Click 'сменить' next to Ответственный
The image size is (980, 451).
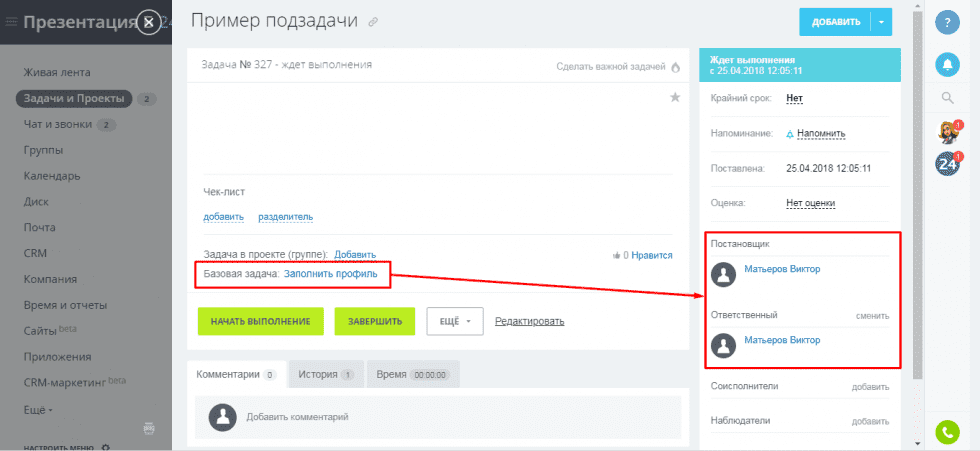872,315
